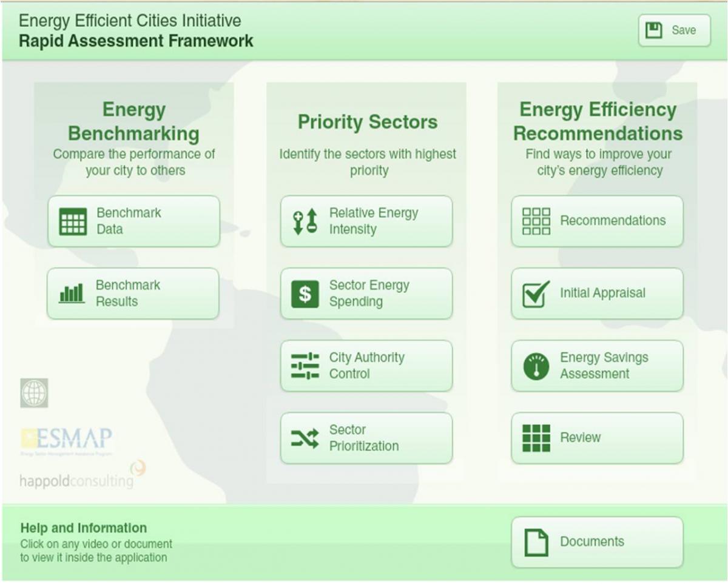The image size is (728, 584).
Task: Launch the Sector Prioritization tool
Action: [366, 437]
